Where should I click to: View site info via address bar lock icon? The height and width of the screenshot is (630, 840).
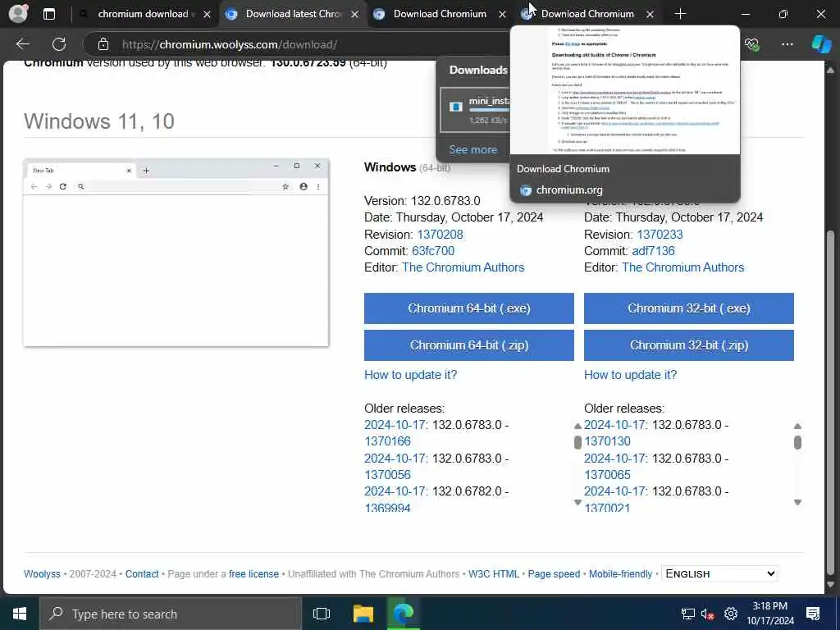[x=103, y=44]
